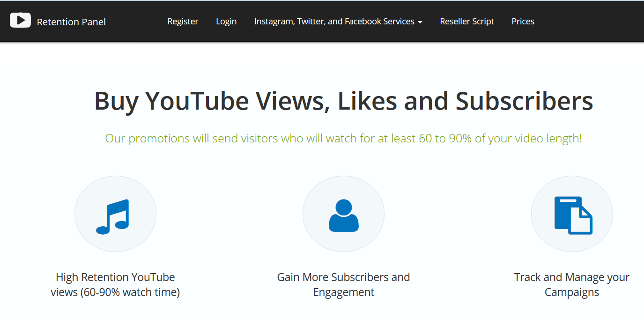Click the Retention Panel play logo icon
Screen dimensions: 644x319
click(x=20, y=20)
